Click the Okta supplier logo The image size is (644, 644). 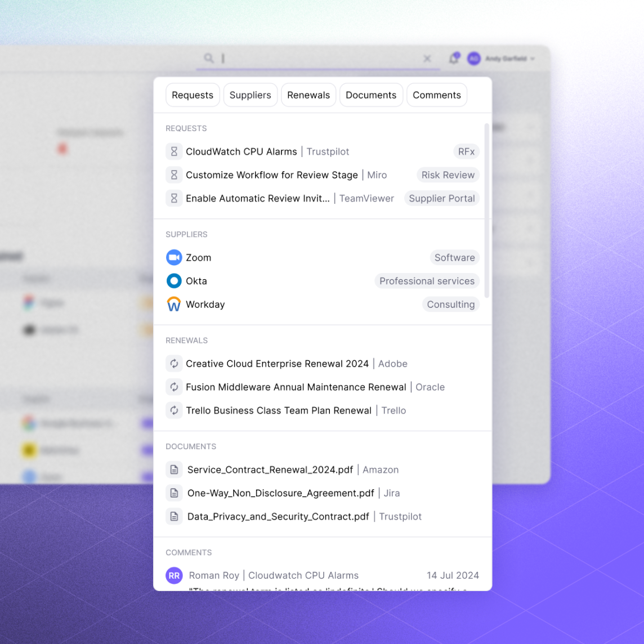point(174,281)
